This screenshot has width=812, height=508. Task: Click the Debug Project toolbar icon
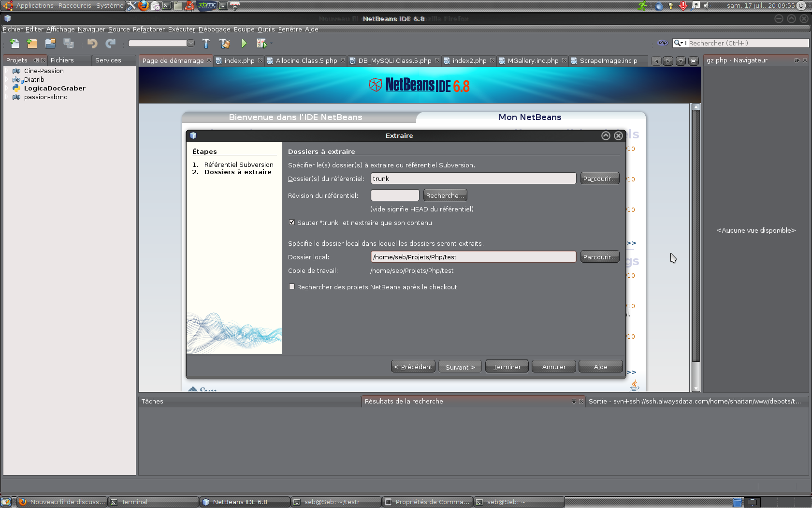click(x=261, y=43)
